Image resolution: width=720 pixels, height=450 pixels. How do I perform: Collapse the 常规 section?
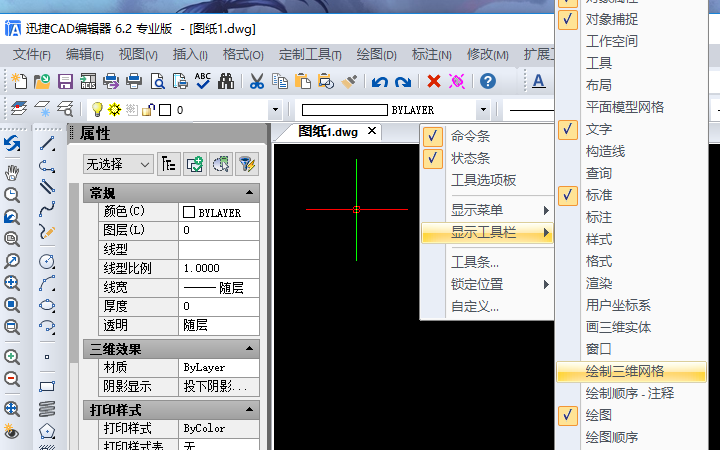click(249, 192)
